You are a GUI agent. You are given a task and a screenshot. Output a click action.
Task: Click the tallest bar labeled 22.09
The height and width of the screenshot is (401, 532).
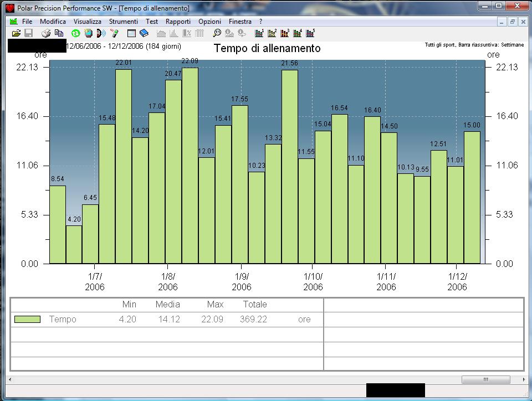click(x=190, y=166)
